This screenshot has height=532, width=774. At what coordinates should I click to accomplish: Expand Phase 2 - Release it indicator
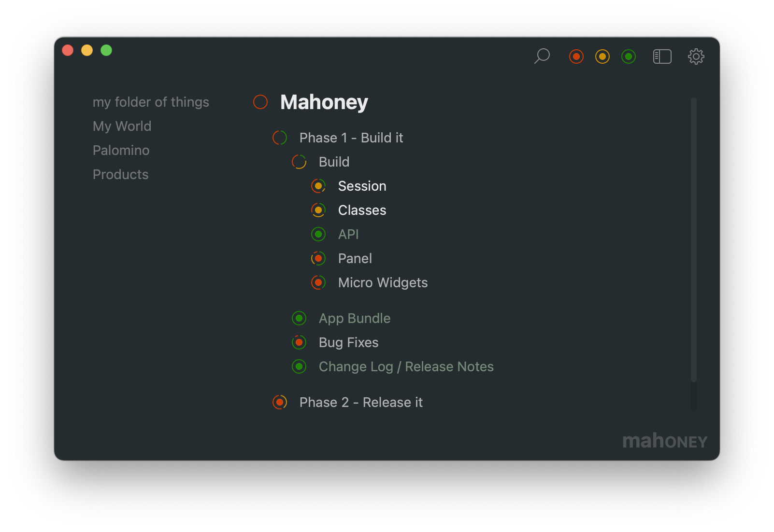[x=280, y=402]
